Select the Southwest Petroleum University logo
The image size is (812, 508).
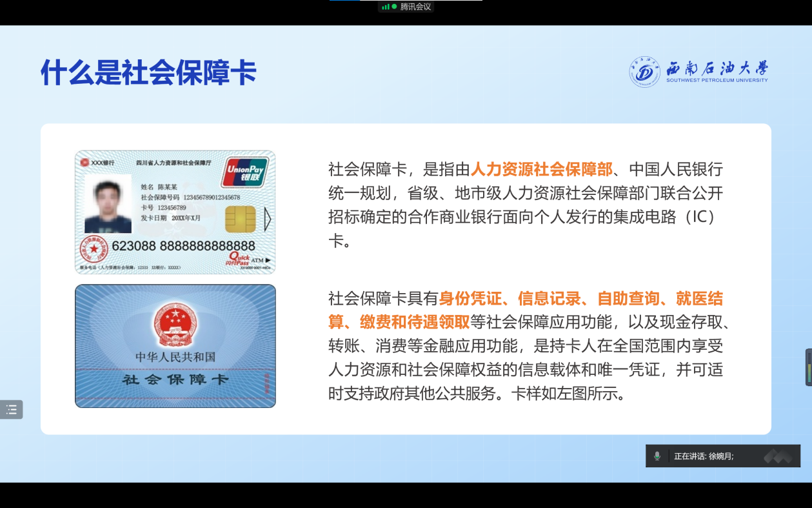698,73
